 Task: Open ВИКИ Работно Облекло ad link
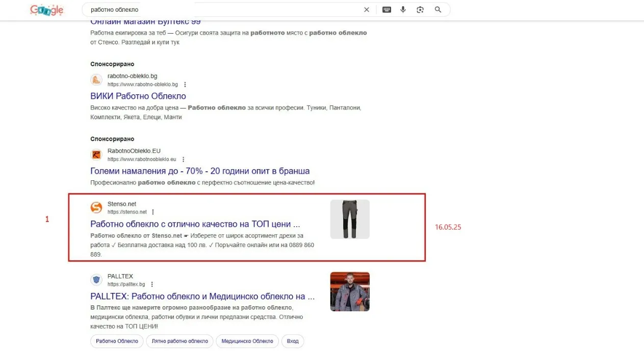click(x=138, y=96)
